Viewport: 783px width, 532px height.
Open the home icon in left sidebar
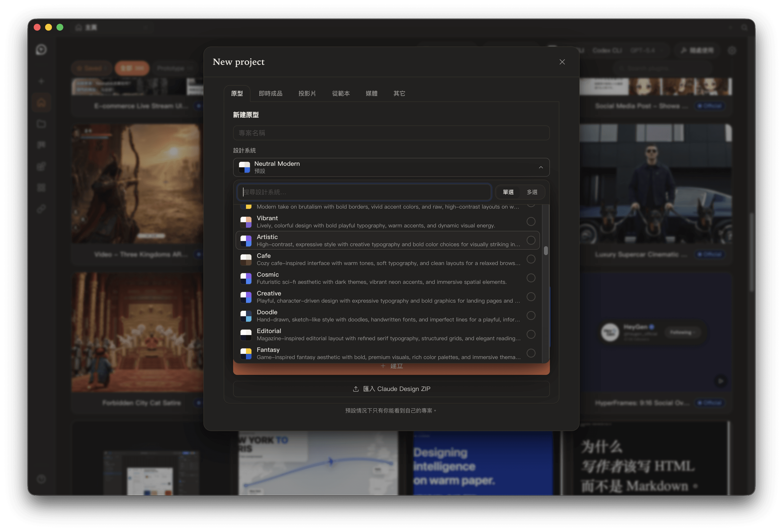click(41, 102)
